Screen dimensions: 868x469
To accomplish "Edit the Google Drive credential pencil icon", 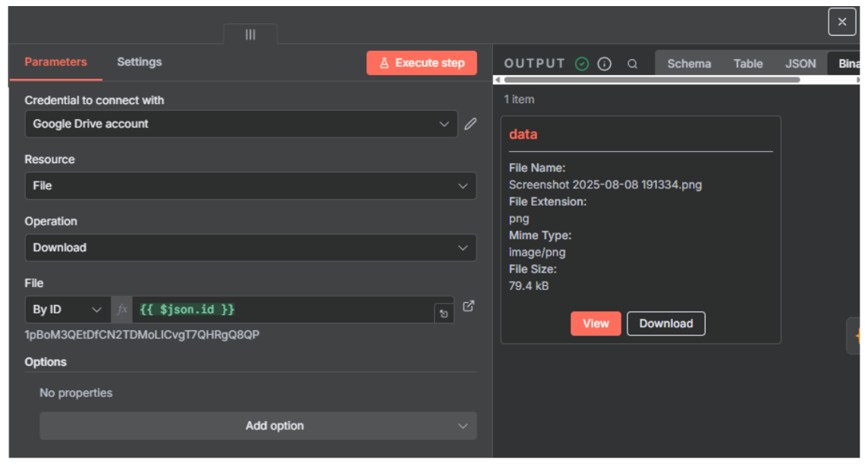I will click(470, 124).
